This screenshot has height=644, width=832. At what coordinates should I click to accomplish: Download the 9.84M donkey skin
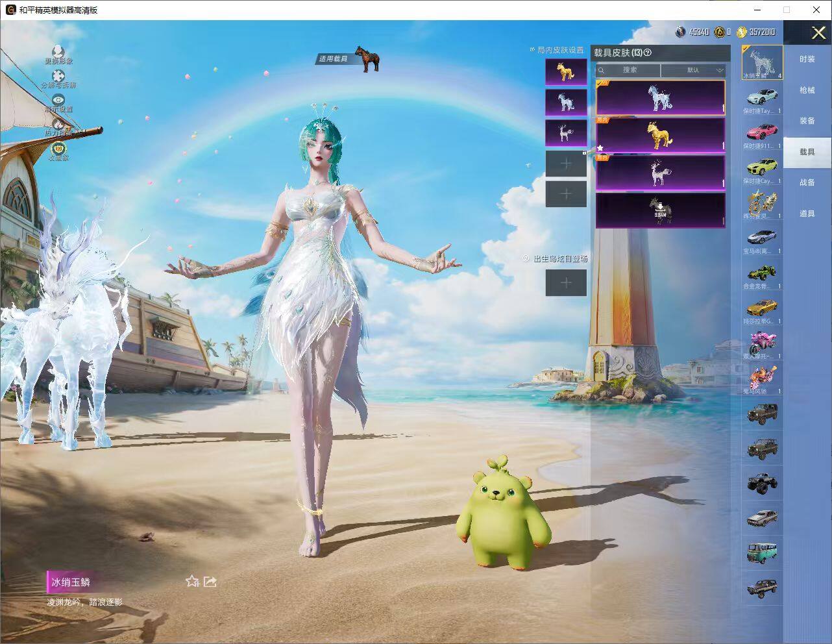[661, 210]
